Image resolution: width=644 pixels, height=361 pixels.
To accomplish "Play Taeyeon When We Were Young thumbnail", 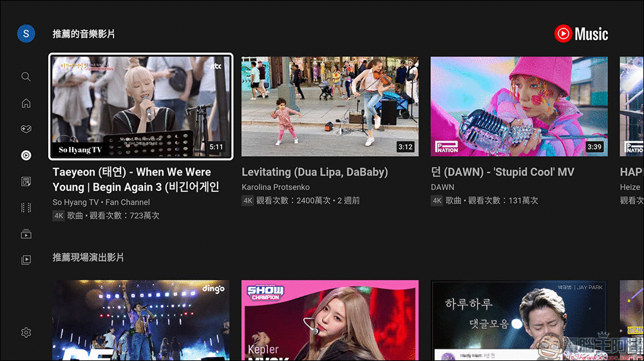I will (x=141, y=106).
